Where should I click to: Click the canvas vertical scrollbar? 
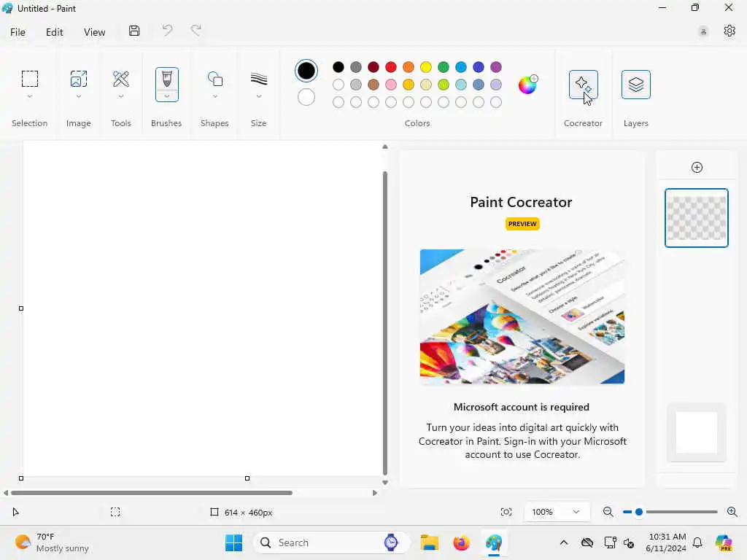385,323
